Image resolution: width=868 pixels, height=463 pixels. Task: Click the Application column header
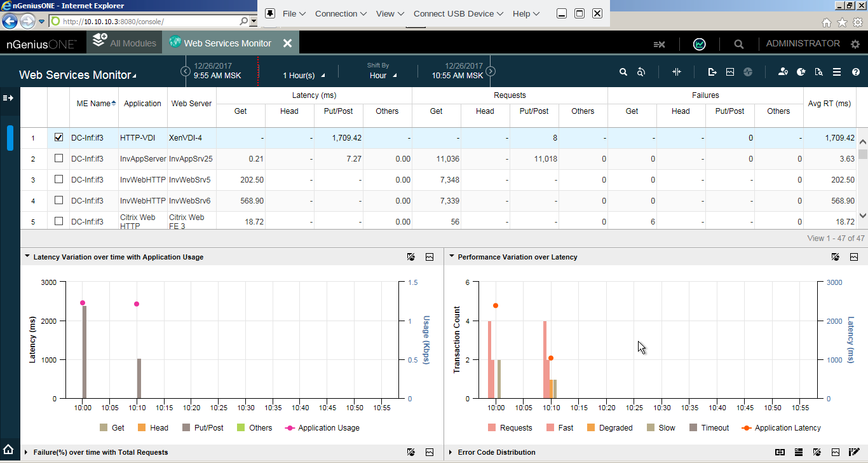142,103
